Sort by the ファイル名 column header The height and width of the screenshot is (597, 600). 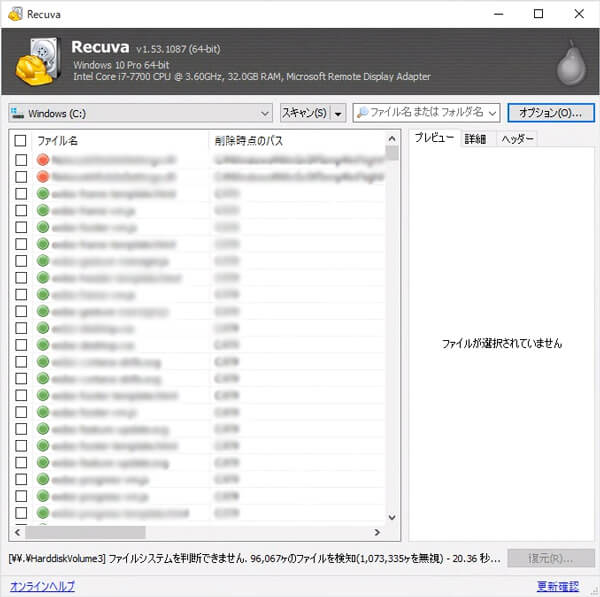pyautogui.click(x=121, y=141)
